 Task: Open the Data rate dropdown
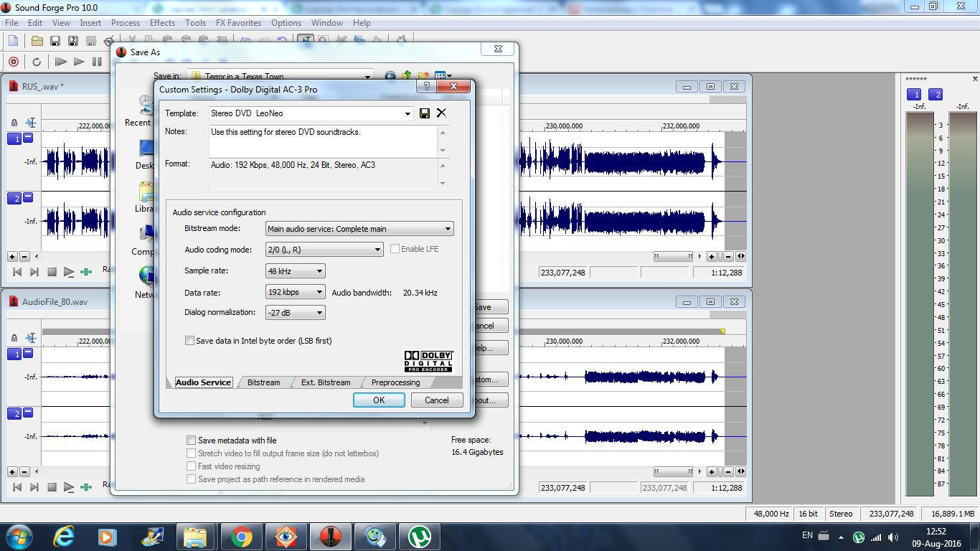320,293
